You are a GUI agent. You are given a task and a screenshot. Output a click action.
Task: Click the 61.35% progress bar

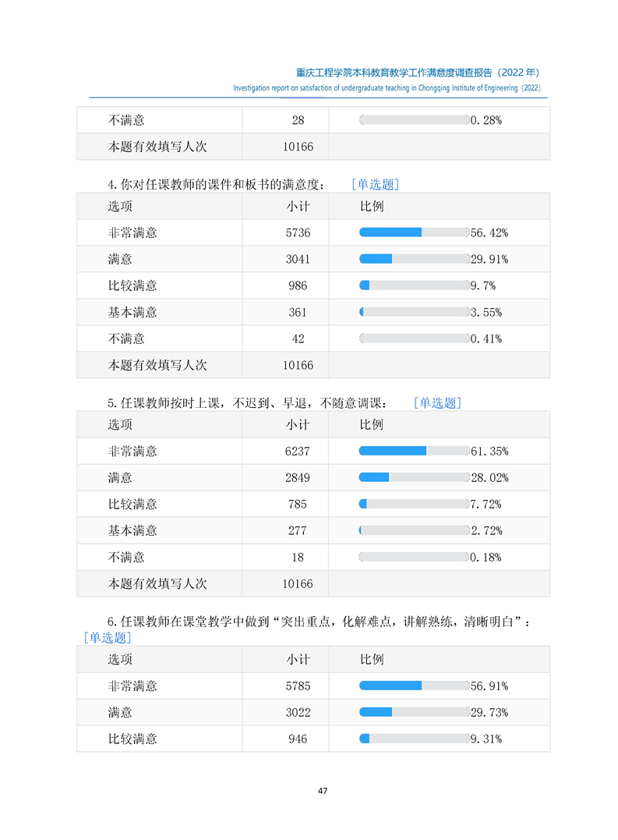point(414,451)
